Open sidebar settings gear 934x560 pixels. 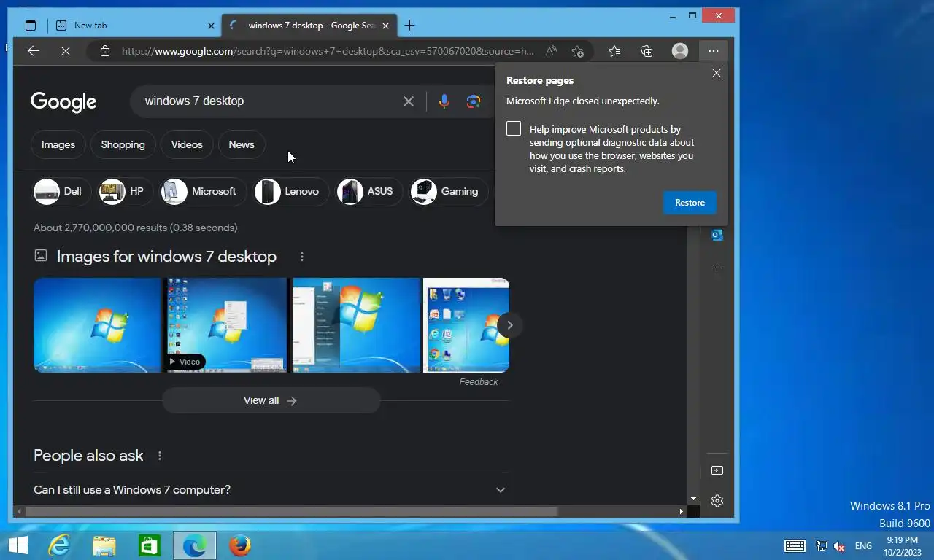(717, 501)
